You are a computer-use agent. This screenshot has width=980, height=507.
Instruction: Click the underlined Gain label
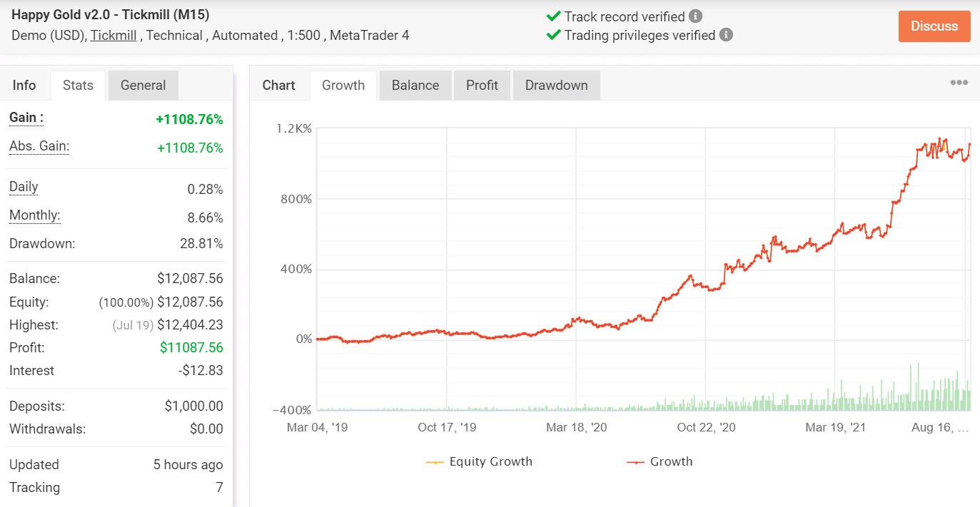coord(26,118)
